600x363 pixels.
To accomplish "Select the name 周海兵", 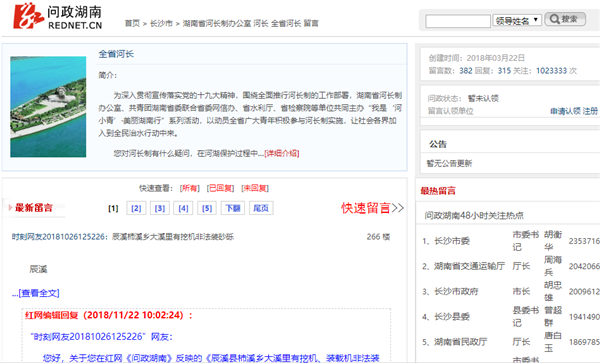I will (x=553, y=266).
